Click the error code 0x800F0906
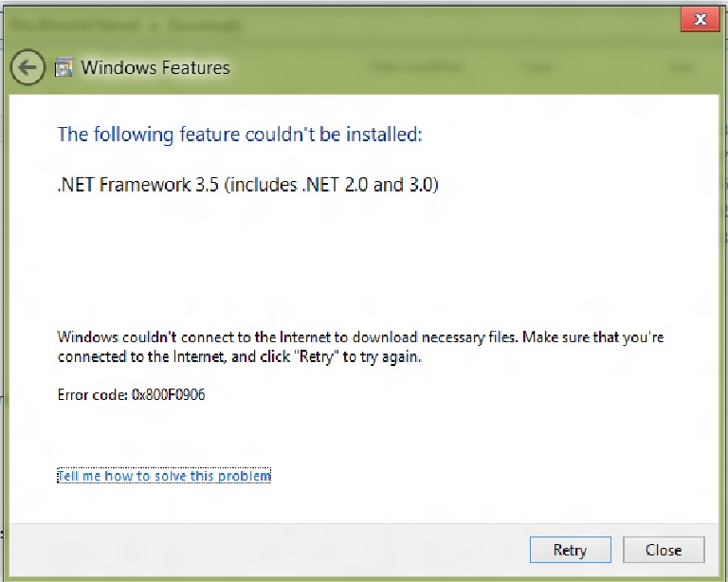 (x=168, y=394)
